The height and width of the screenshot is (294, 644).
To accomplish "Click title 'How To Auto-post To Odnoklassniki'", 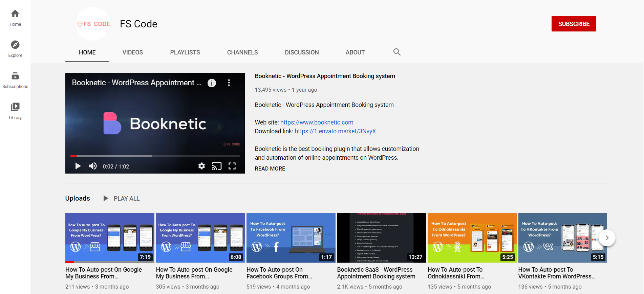I will coord(456,273).
